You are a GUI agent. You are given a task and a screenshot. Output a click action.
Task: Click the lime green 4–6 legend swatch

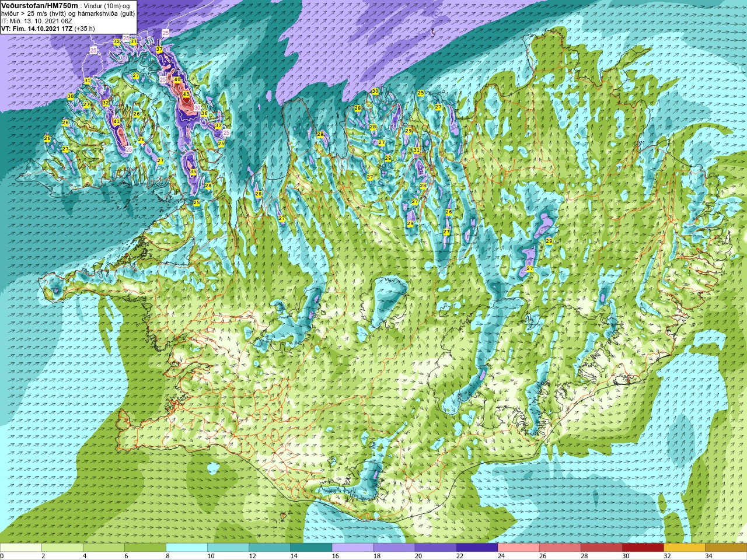point(104,548)
